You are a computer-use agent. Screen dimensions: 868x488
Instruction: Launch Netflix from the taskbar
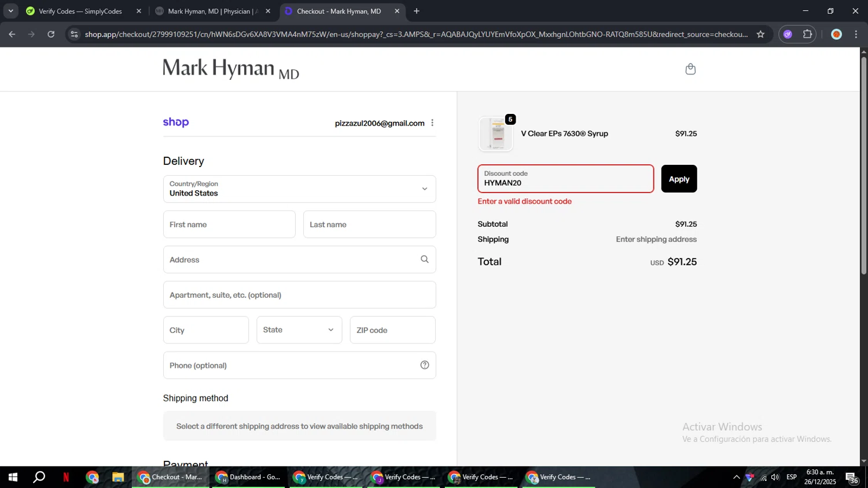point(66,477)
